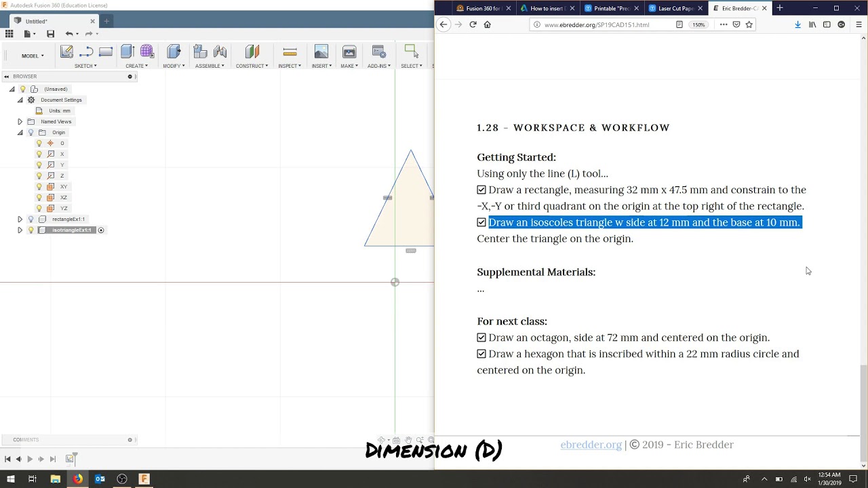The image size is (868, 488).
Task: Toggle visibility bulb of origin point O
Action: (39, 143)
